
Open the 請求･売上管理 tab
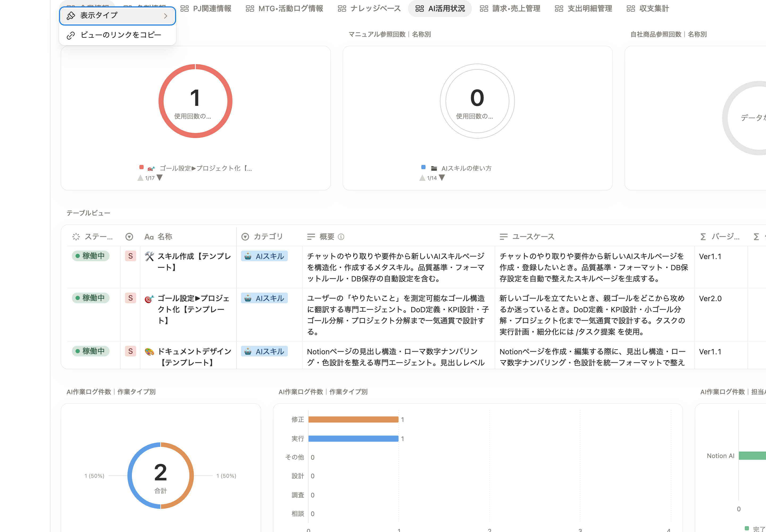coord(510,9)
